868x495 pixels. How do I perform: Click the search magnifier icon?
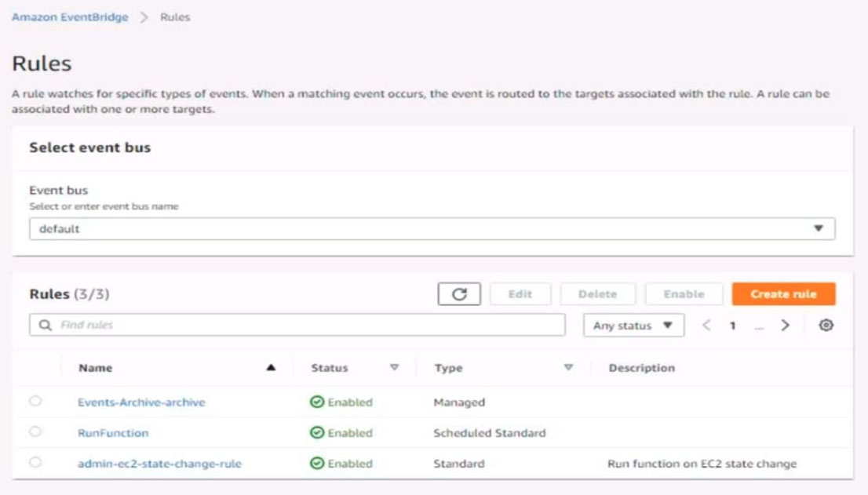[x=46, y=325]
